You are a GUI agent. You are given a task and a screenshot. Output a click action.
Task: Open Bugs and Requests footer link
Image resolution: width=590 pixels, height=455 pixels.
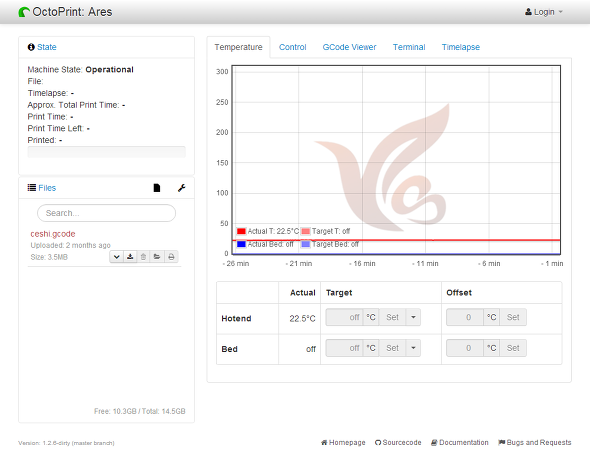535,443
